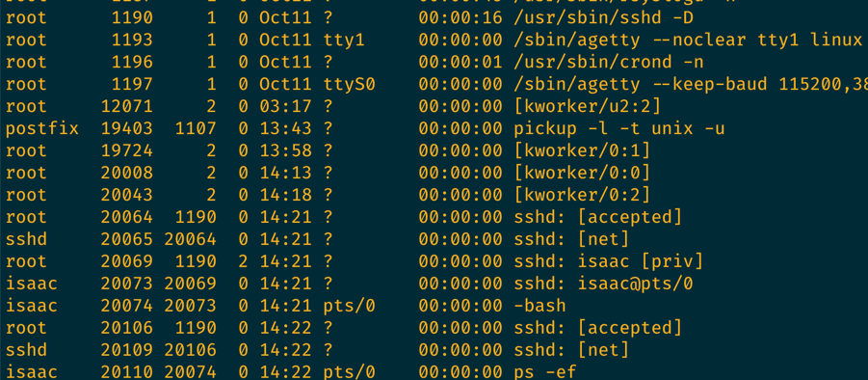This screenshot has width=868, height=380.
Task: Click the ps -ef command text
Action: click(x=545, y=371)
